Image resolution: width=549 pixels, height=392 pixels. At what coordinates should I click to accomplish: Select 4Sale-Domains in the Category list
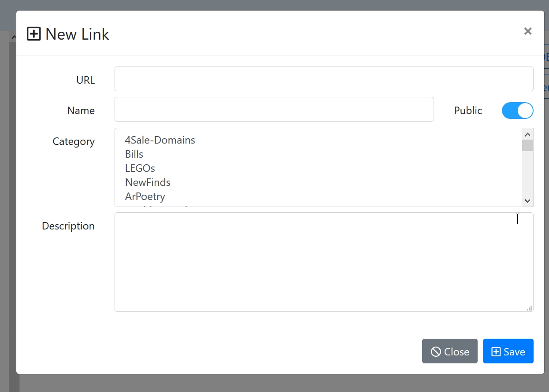point(160,140)
